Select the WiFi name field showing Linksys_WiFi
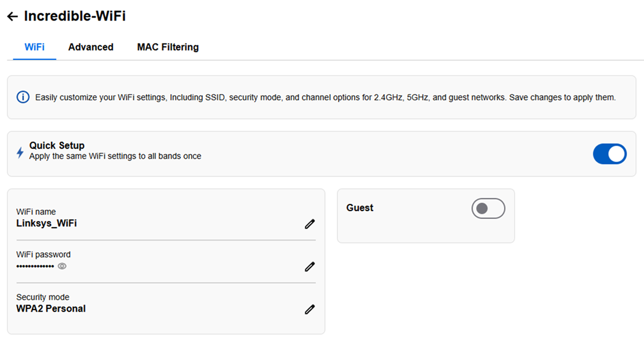This screenshot has height=354, width=644. point(46,224)
